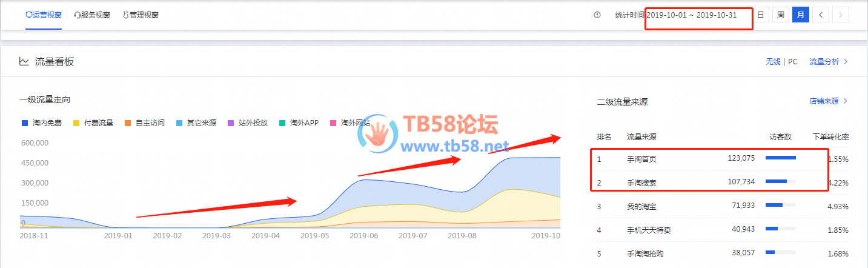Image resolution: width=868 pixels, height=268 pixels.
Task: Select the 周 (week) period button
Action: tap(781, 15)
